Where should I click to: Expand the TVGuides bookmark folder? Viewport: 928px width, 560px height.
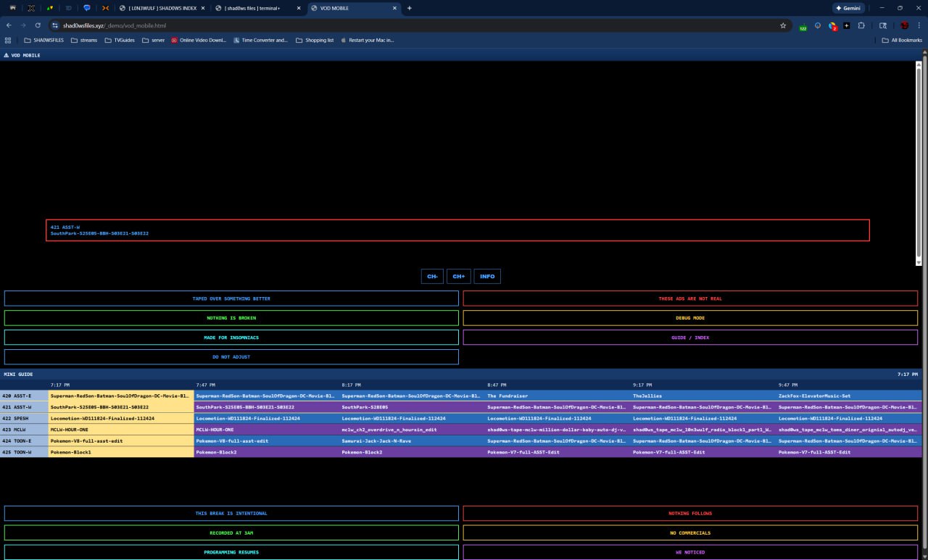coord(120,41)
